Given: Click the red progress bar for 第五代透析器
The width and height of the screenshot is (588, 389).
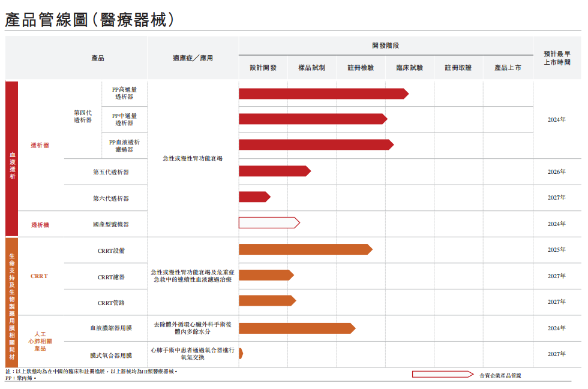Looking at the screenshot, I should point(275,171).
